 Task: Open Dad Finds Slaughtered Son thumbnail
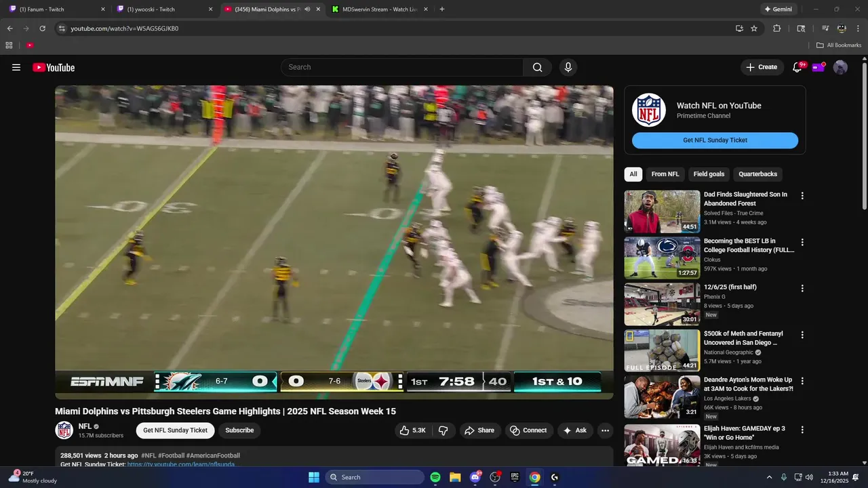[x=662, y=211]
